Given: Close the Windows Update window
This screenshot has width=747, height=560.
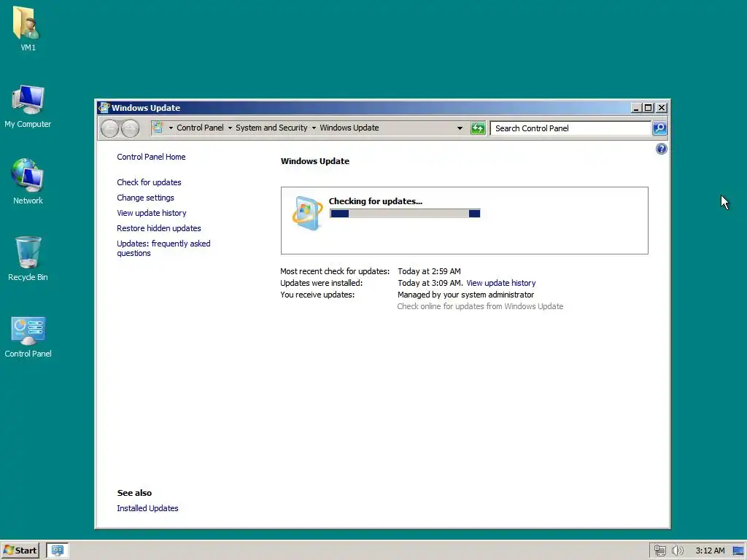Looking at the screenshot, I should pos(661,108).
